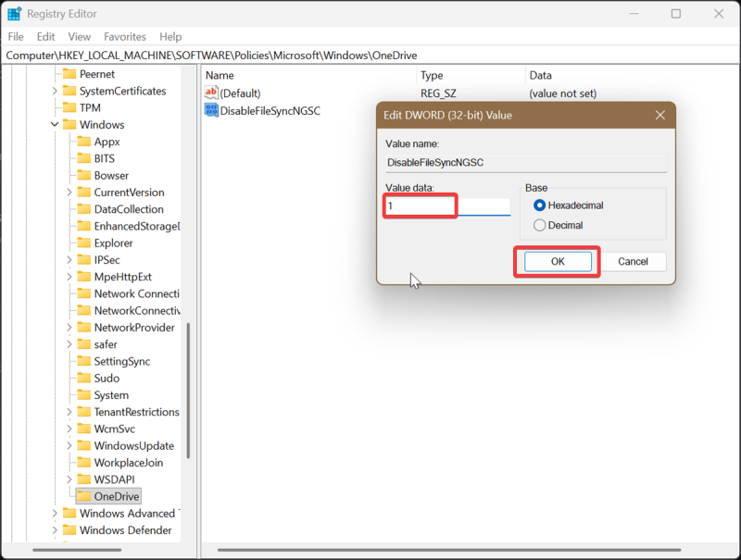Click the WindowsUpdate folder icon
741x560 pixels.
83,446
